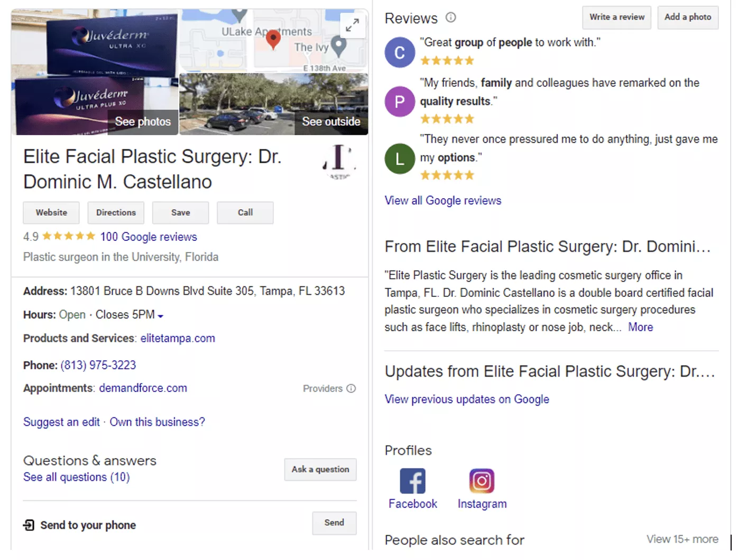Open See photos thumbnail

(x=143, y=122)
